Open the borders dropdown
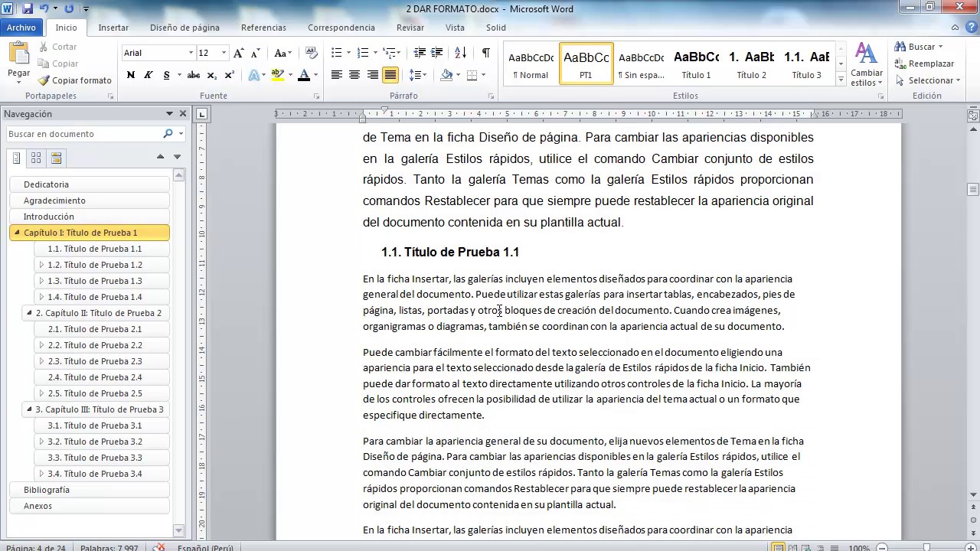 pos(485,75)
